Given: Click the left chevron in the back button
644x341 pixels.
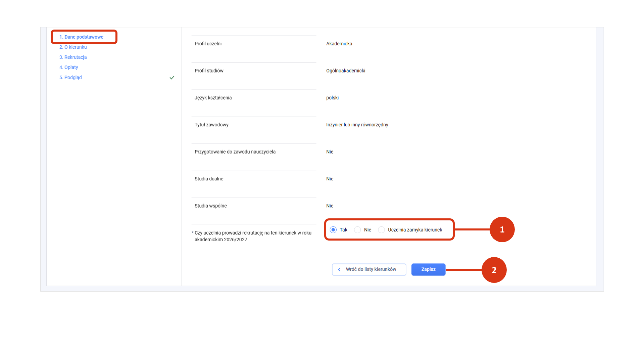Looking at the screenshot, I should point(339,269).
